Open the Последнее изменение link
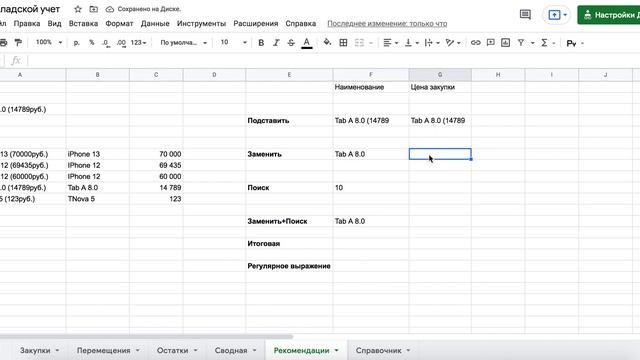 pos(387,24)
